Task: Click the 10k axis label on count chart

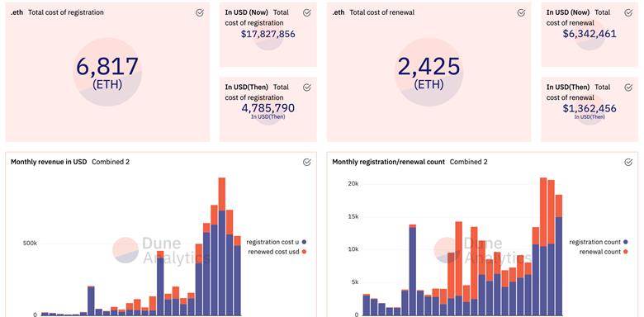Action: coord(354,249)
